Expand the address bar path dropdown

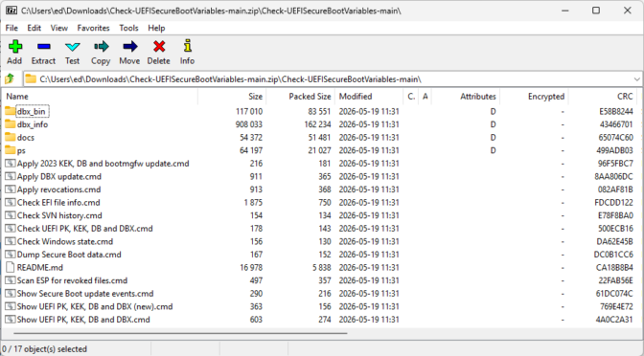636,78
